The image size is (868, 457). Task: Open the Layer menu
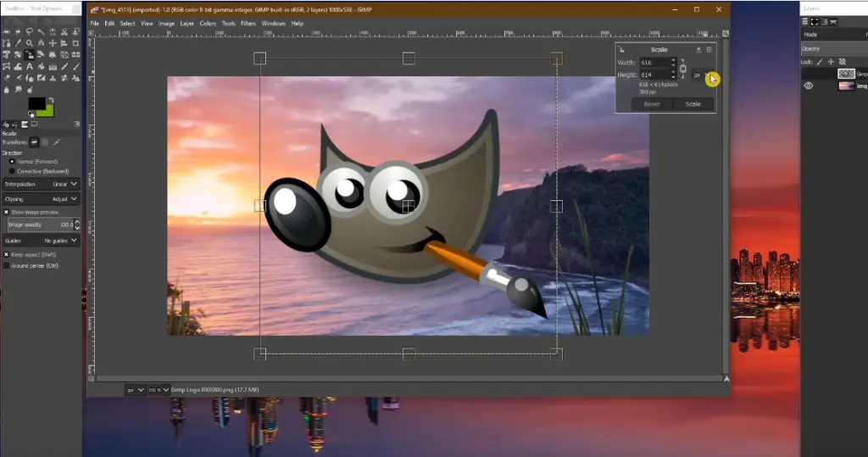tap(187, 23)
